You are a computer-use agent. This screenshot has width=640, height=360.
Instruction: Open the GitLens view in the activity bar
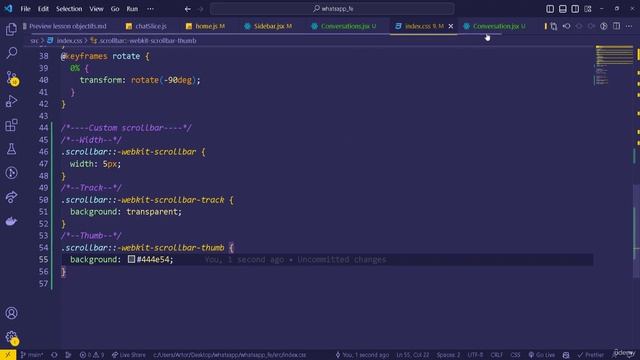point(11,173)
